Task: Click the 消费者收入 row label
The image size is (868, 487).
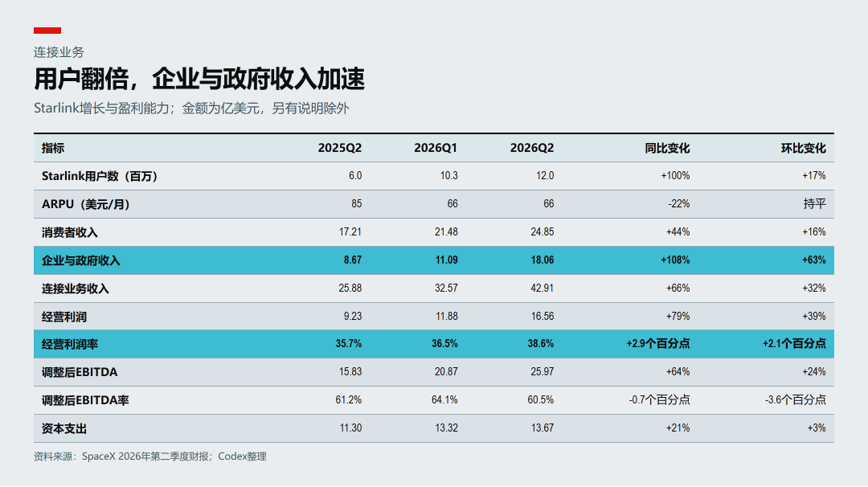Action: (70, 232)
